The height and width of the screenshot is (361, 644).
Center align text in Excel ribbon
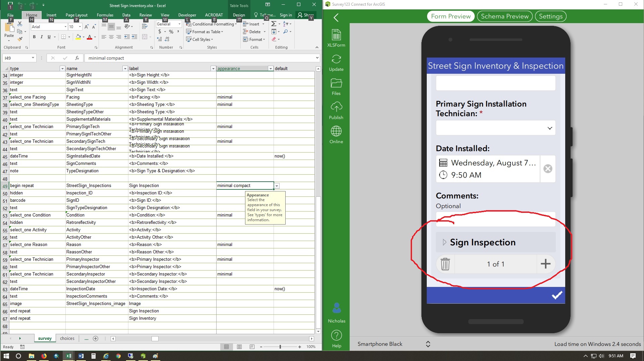(111, 37)
